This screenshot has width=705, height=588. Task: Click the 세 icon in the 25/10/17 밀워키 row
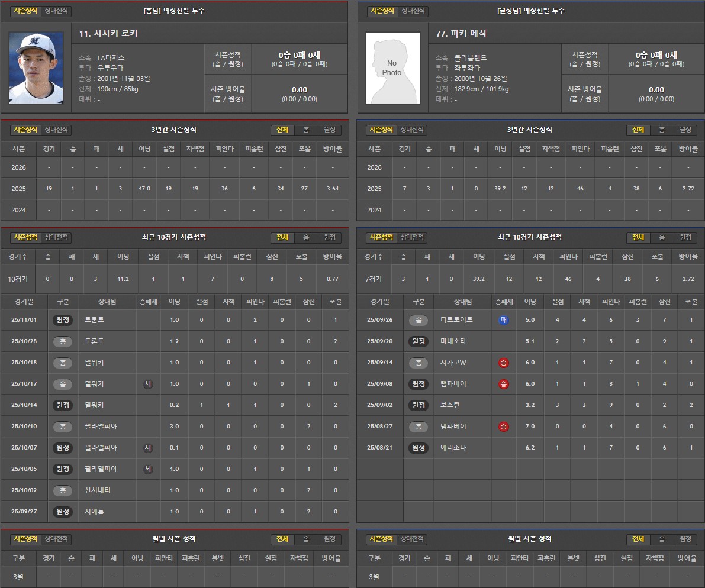(x=148, y=384)
